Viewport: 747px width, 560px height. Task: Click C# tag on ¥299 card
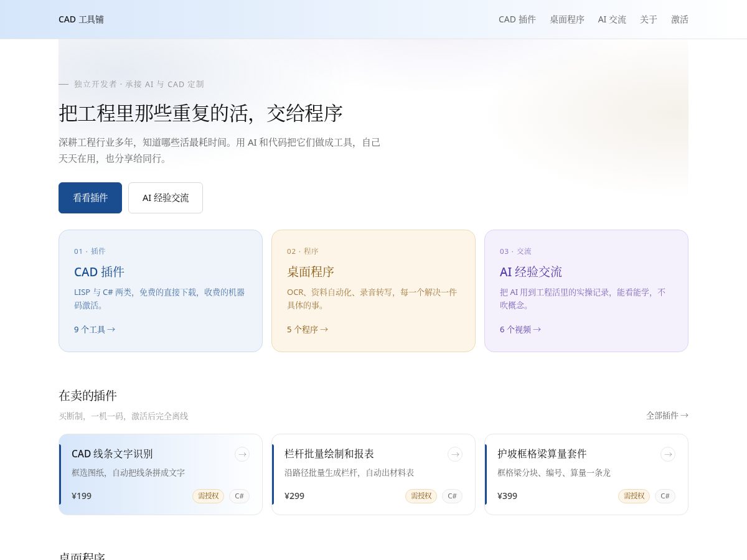452,496
